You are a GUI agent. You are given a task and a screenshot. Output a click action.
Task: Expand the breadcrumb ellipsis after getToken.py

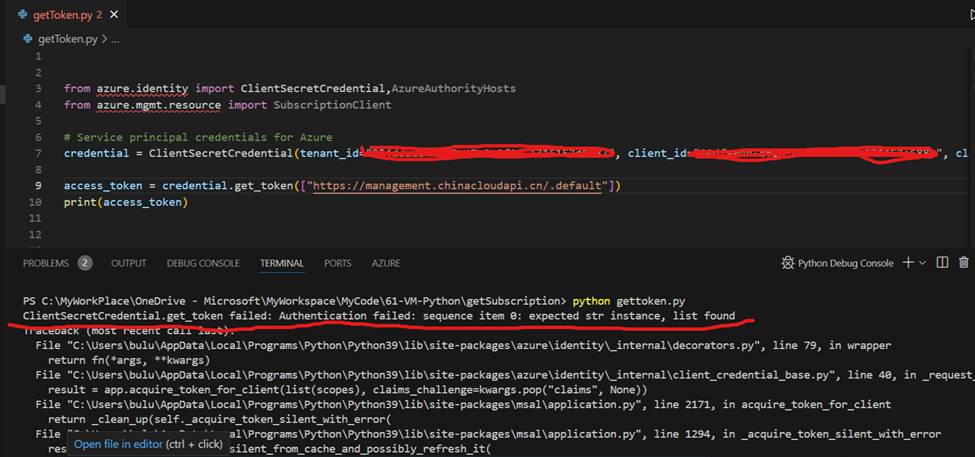coord(115,39)
